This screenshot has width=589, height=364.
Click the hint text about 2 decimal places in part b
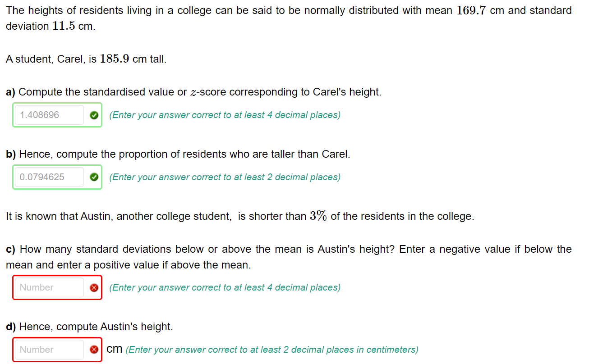click(x=225, y=177)
